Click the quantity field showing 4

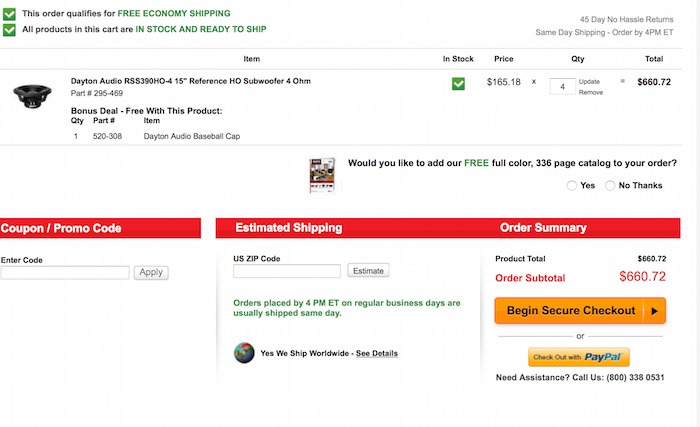point(562,87)
